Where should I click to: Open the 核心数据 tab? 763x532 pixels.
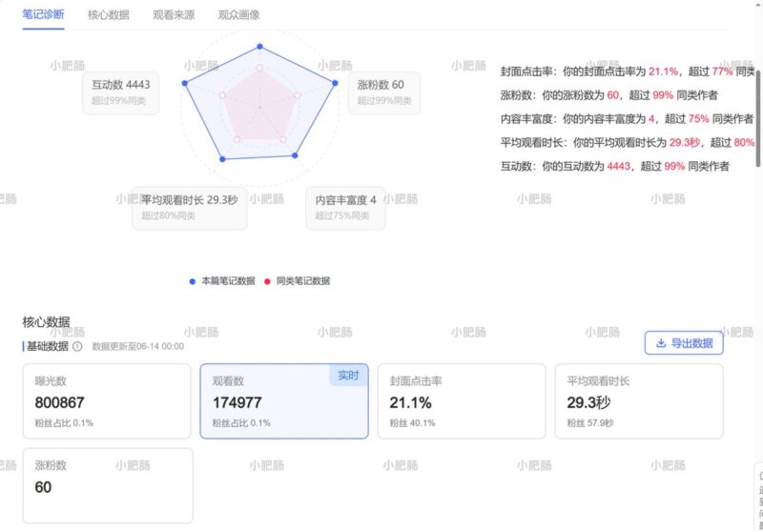click(x=108, y=15)
